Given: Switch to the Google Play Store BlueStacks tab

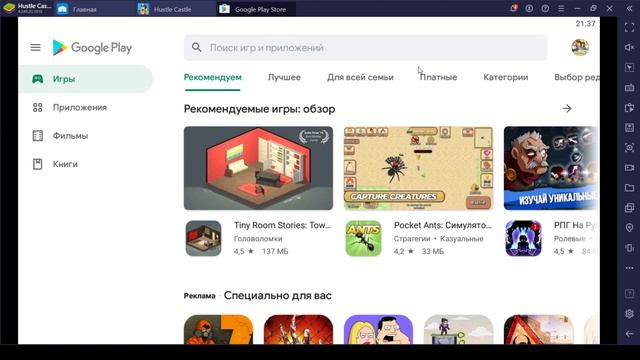Looking at the screenshot, I should click(256, 9).
